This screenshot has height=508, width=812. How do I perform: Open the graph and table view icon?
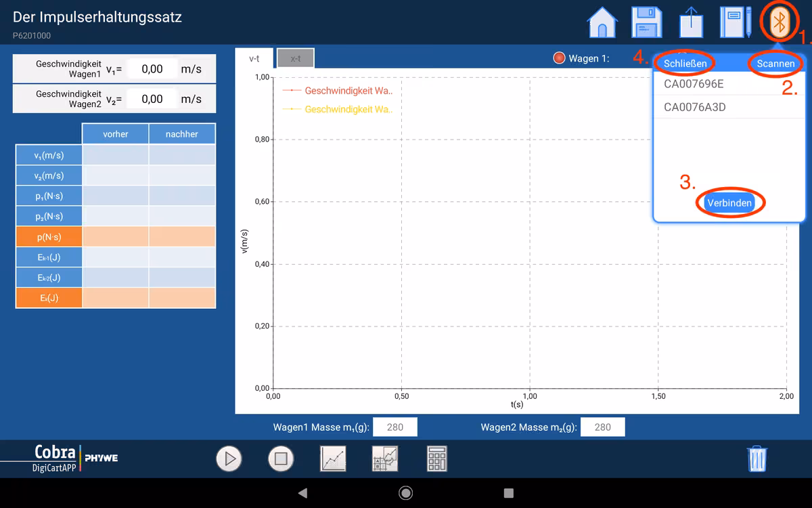point(385,459)
